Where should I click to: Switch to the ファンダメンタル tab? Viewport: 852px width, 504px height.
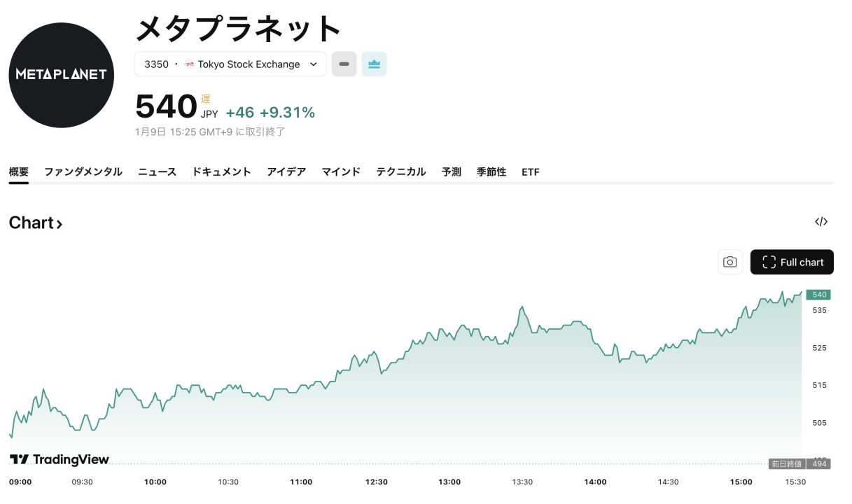coord(83,171)
